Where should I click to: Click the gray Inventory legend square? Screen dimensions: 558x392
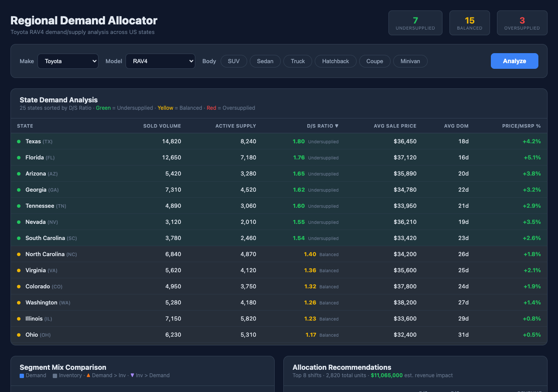click(x=54, y=375)
